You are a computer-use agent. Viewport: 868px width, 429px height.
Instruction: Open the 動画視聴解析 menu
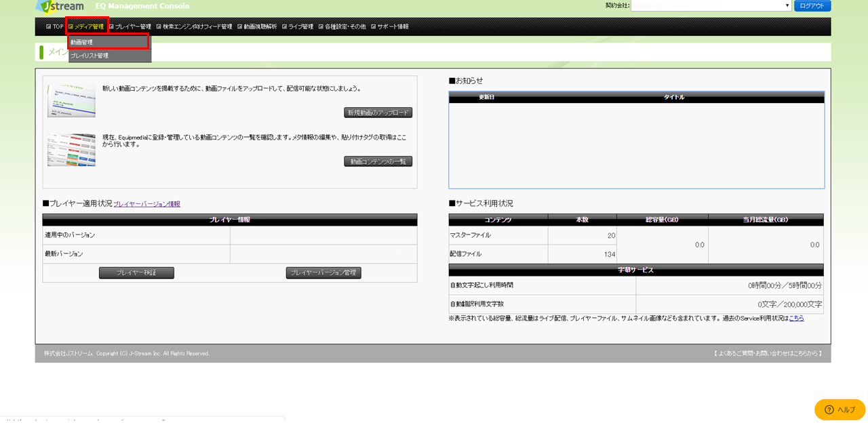tap(258, 26)
